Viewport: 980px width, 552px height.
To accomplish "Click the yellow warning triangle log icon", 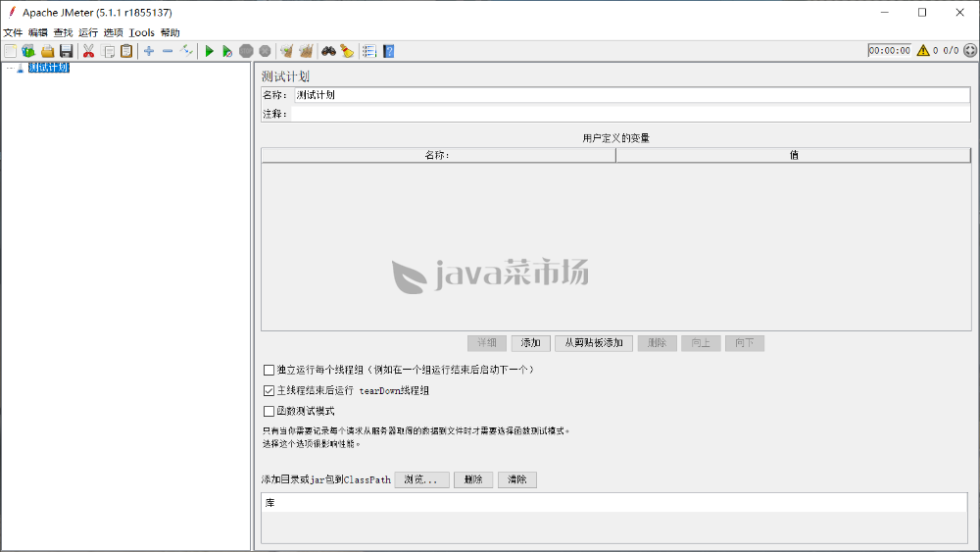I will pos(923,51).
